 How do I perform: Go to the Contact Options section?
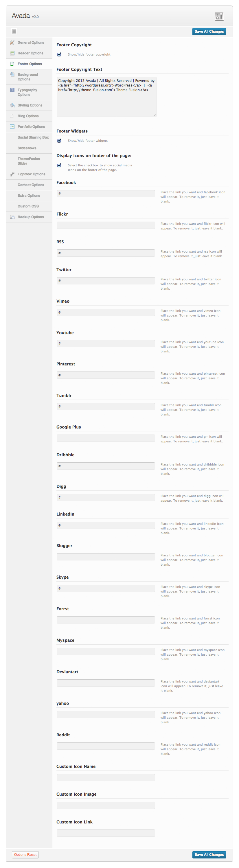click(x=31, y=185)
